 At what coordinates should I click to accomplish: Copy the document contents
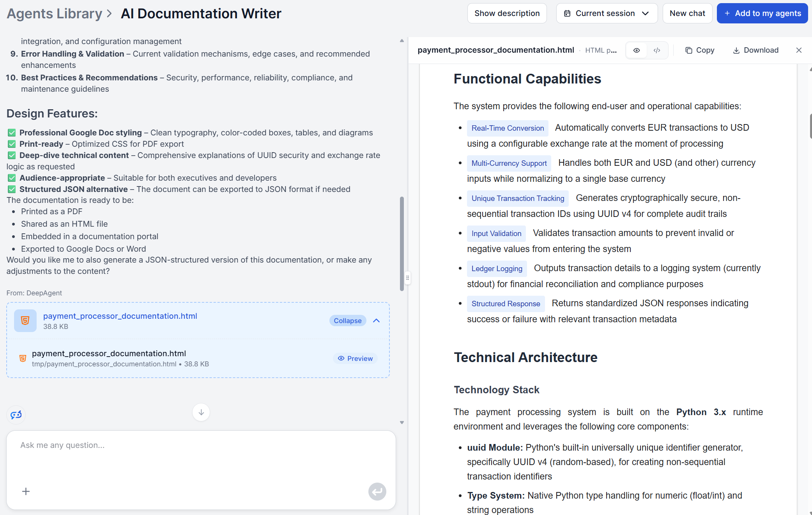700,50
